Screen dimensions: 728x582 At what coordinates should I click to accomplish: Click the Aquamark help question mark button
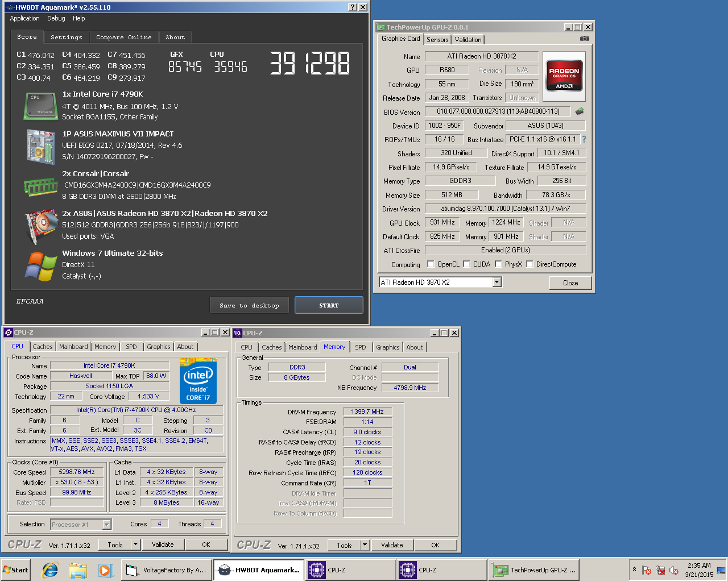click(353, 7)
